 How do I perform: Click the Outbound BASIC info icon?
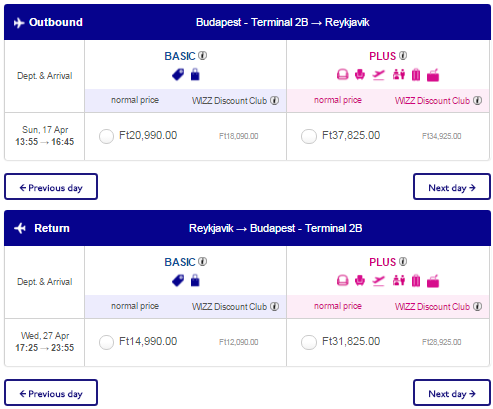(202, 56)
